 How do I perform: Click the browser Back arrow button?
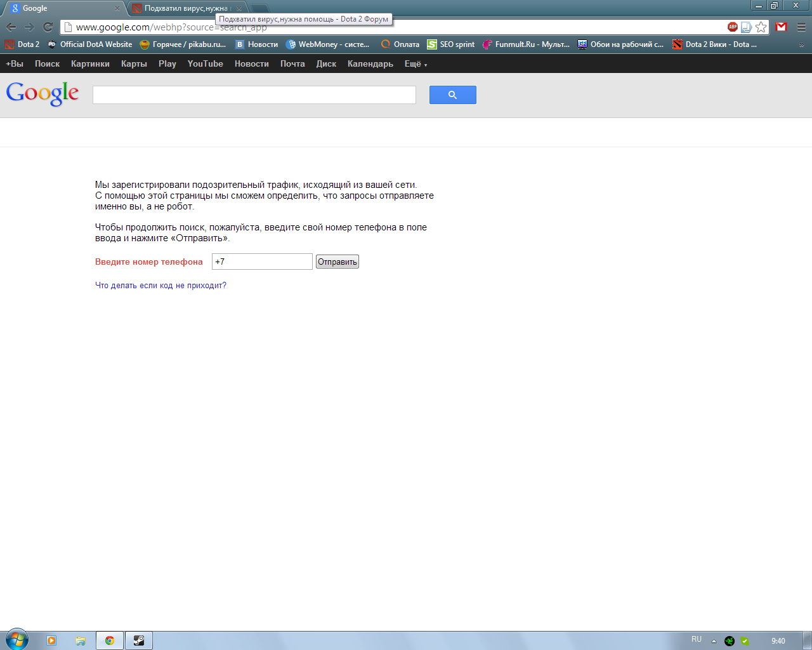(11, 27)
